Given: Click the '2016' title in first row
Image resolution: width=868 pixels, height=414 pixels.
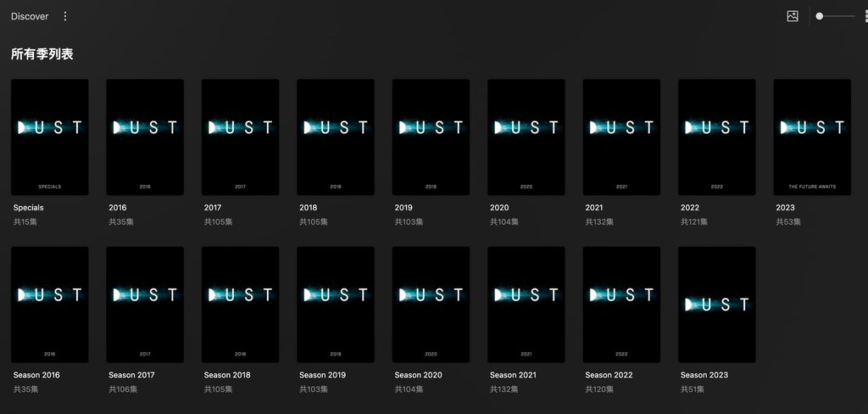Looking at the screenshot, I should click(x=117, y=208).
